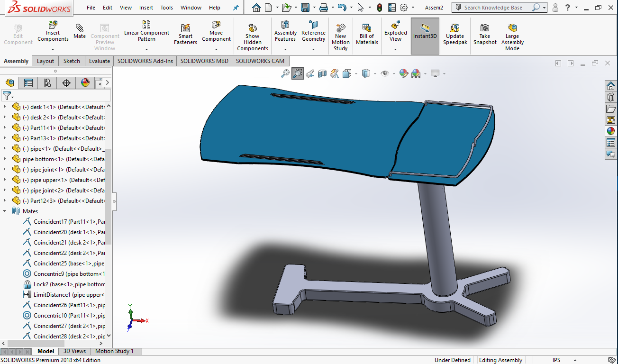Open the FeatureManager design tree tab
Screen dimensions: 618x364
(x=9, y=83)
